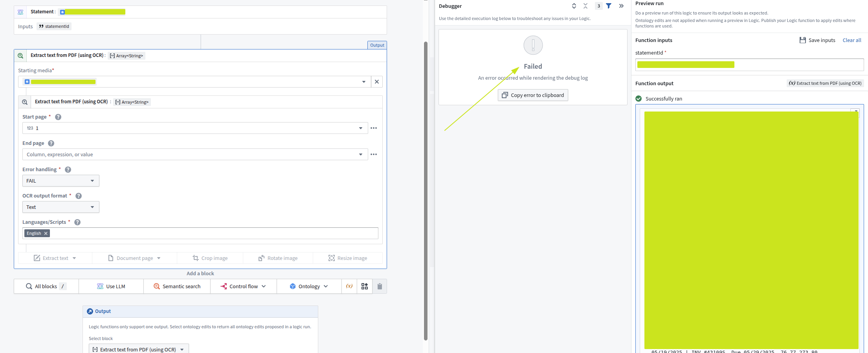
Task: Expand the Control flow block menu
Action: pyautogui.click(x=244, y=286)
